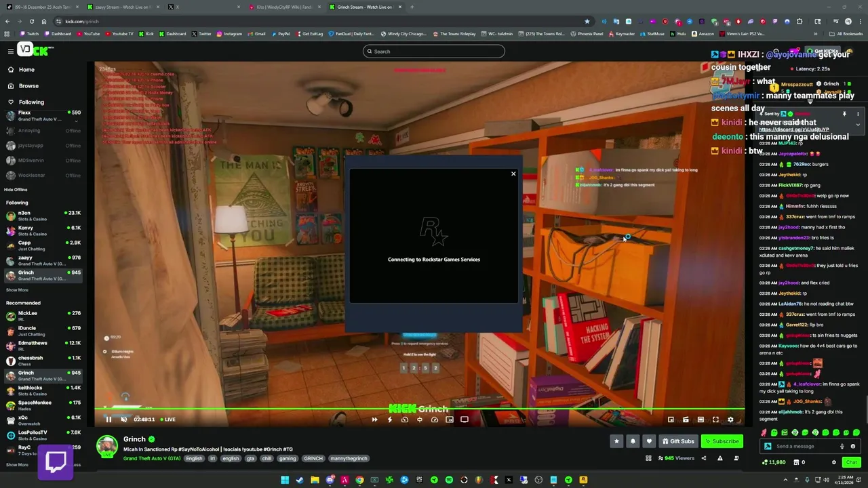
Task: Open the speedometer icon in player bar
Action: point(435,420)
